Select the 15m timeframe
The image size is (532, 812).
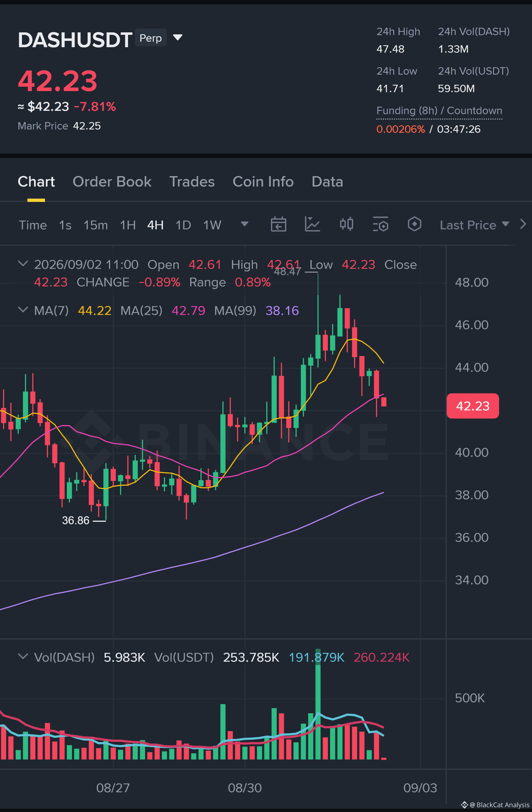(95, 225)
